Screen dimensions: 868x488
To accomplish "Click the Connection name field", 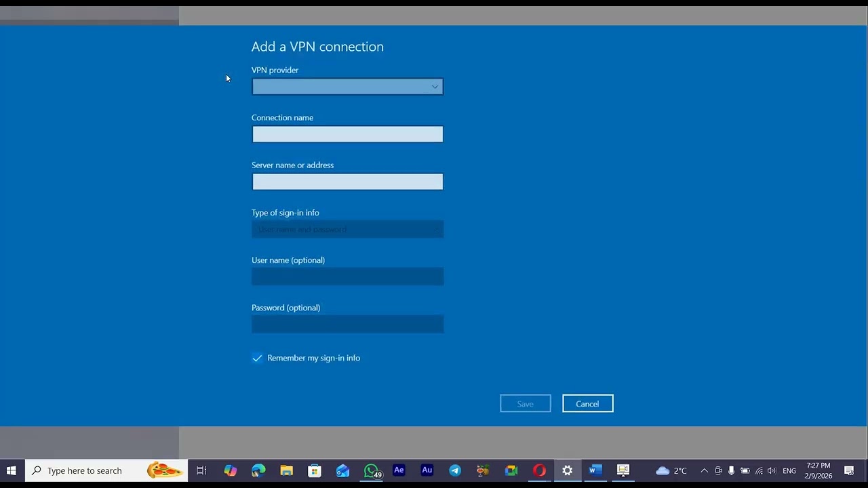I will 347,134.
